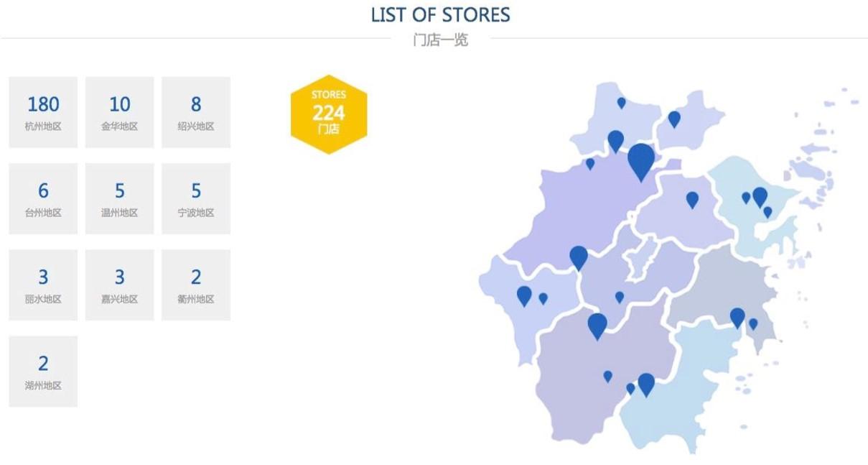
Task: Click the 3 丽水地区 store tile
Action: pos(43,285)
